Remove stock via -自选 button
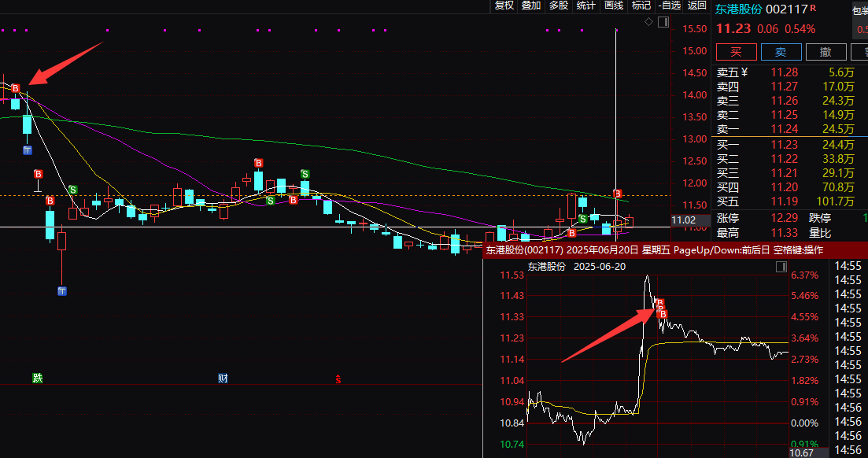 pos(670,6)
